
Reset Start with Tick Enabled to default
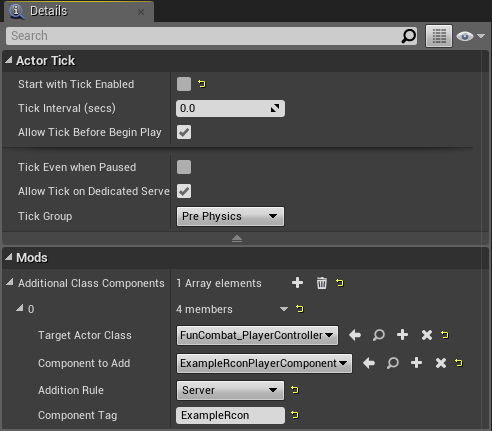pyautogui.click(x=202, y=84)
